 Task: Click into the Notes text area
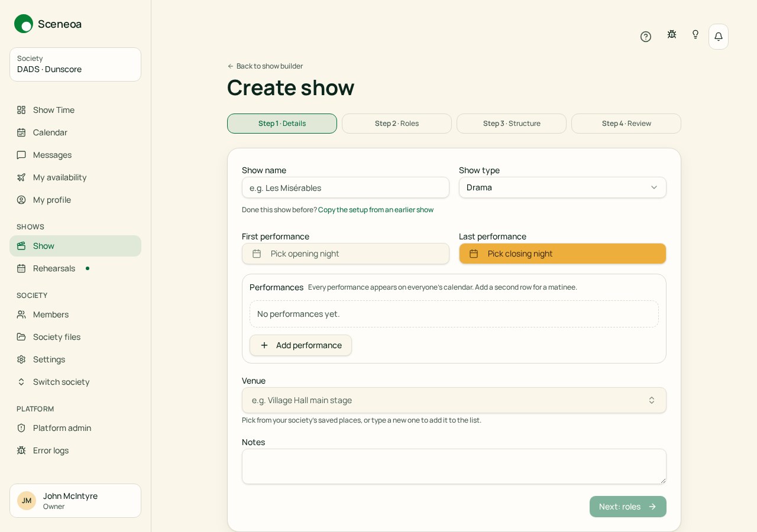(454, 466)
